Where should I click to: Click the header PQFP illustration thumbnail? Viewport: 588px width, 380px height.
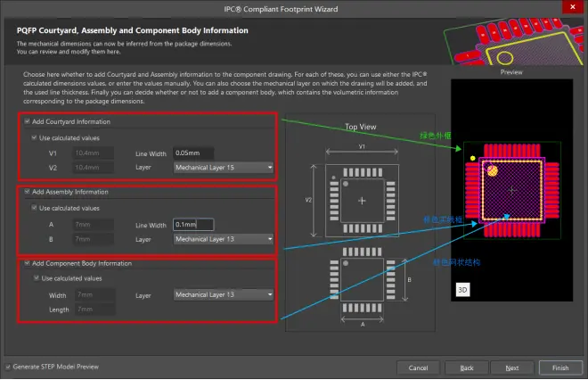coord(513,42)
